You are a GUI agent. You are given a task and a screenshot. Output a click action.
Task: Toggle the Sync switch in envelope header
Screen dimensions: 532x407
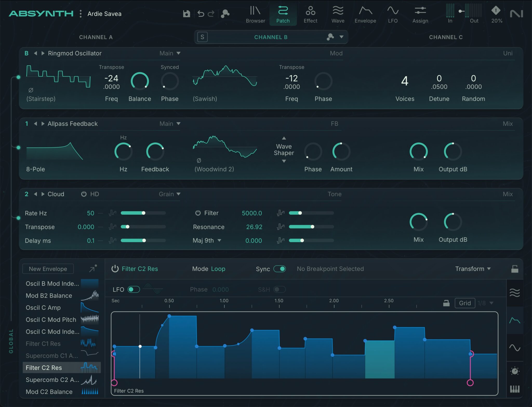click(x=280, y=269)
